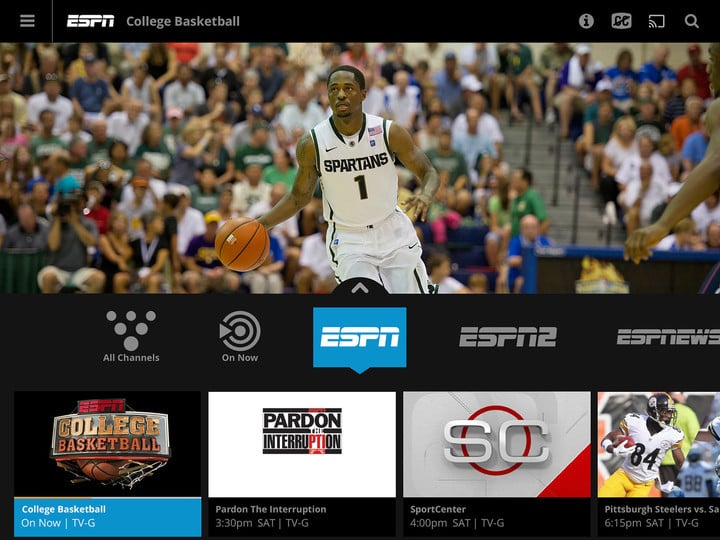Click the ESPN logo in header
720x540 pixels.
pos(90,21)
